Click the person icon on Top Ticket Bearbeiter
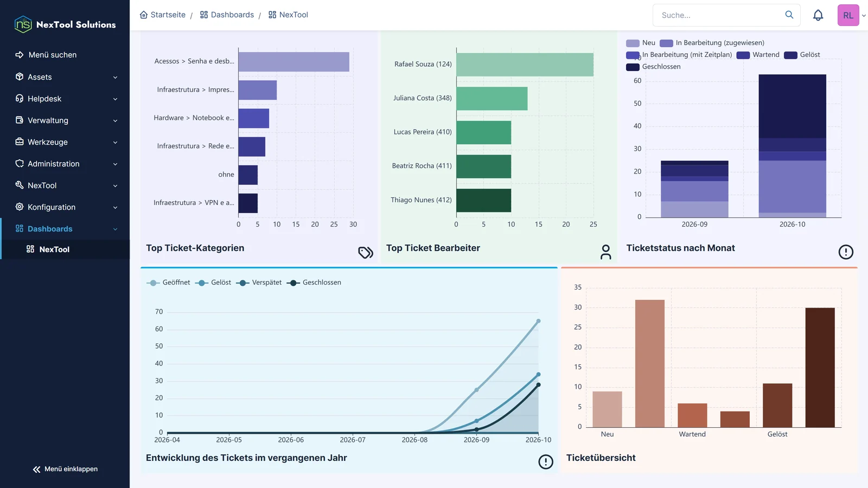This screenshot has height=488, width=868. click(x=606, y=252)
